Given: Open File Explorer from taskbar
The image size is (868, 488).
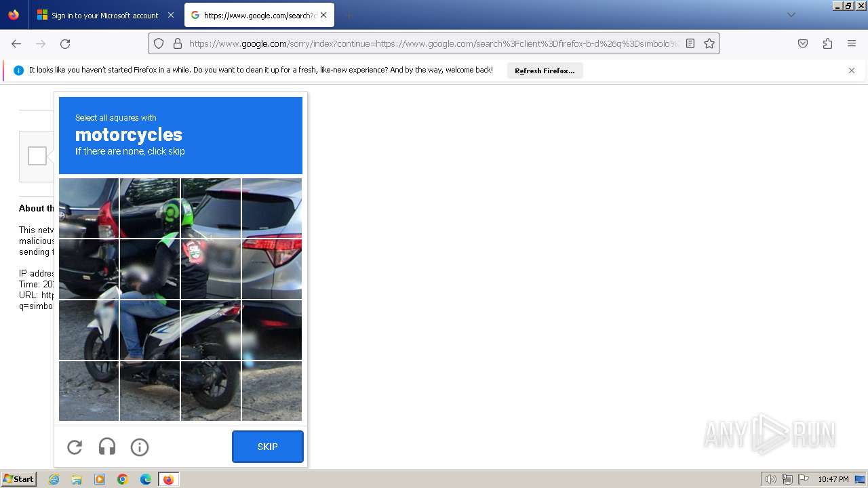Looking at the screenshot, I should point(77,479).
